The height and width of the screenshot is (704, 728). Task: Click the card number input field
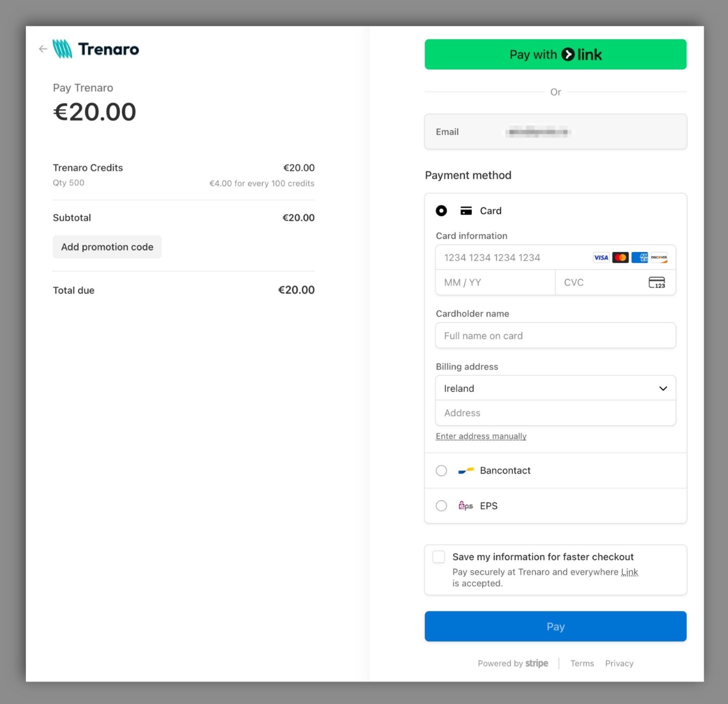pos(507,258)
